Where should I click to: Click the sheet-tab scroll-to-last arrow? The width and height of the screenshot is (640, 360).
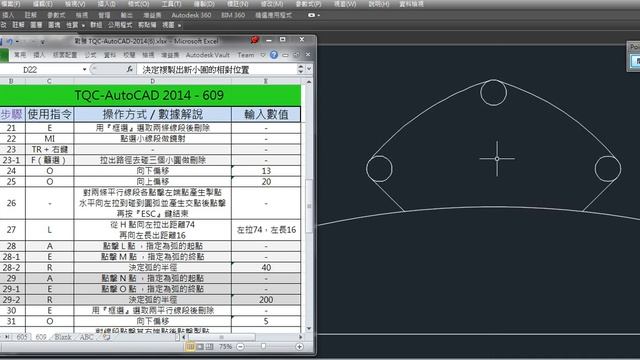click(7, 337)
